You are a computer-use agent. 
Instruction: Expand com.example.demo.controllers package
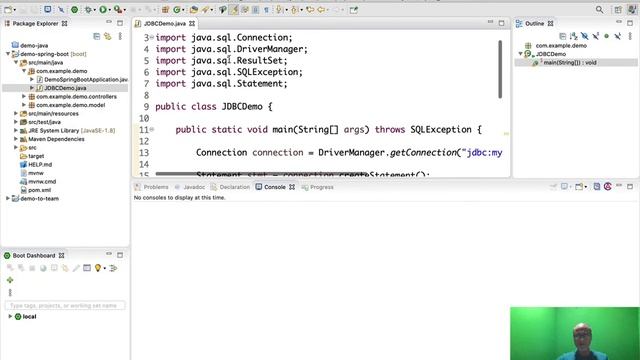point(24,96)
